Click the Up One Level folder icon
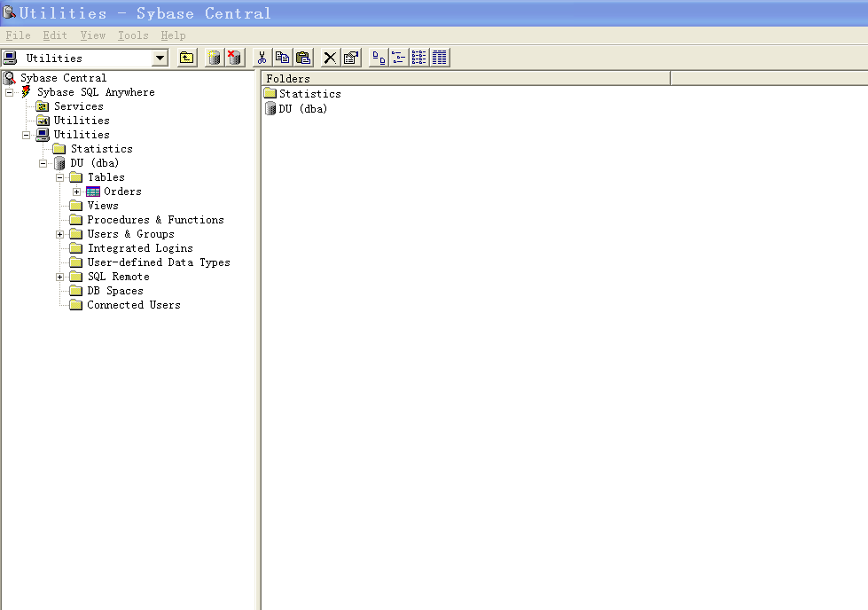Image resolution: width=868 pixels, height=610 pixels. [187, 58]
